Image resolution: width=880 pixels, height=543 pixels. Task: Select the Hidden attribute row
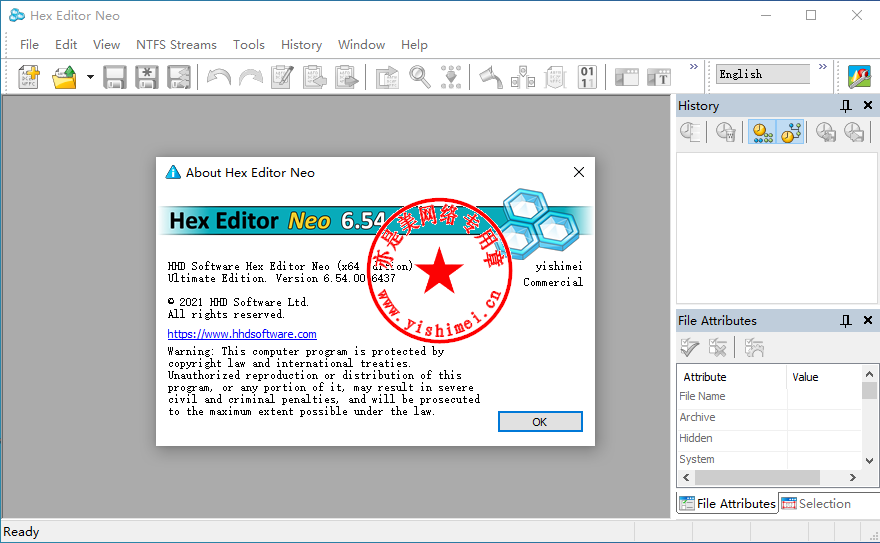click(769, 438)
